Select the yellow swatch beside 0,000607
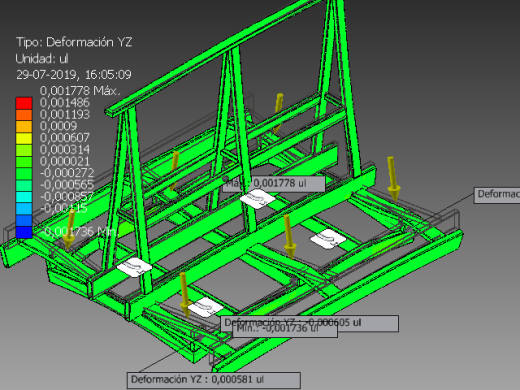Image resolution: width=520 pixels, height=390 pixels. coord(24,138)
